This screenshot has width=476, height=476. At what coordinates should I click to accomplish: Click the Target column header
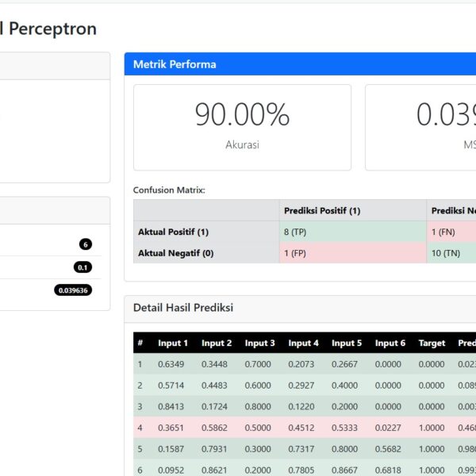point(432,343)
